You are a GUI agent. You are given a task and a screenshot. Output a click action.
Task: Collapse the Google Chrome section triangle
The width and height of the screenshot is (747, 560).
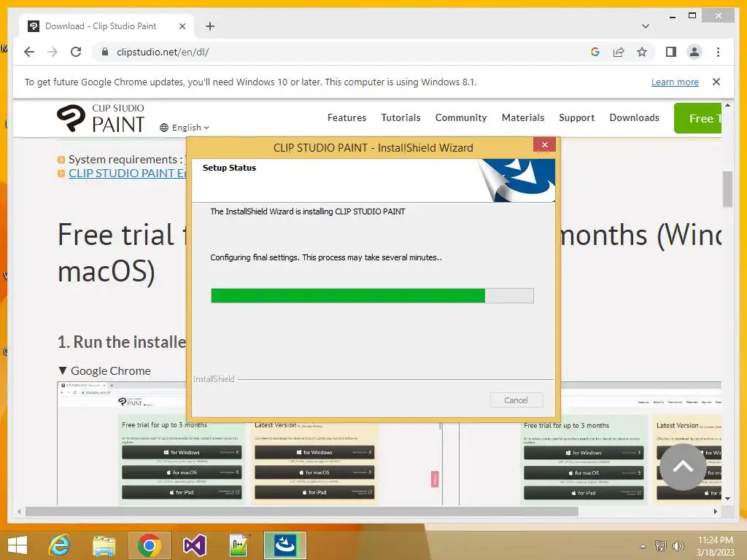tap(63, 370)
